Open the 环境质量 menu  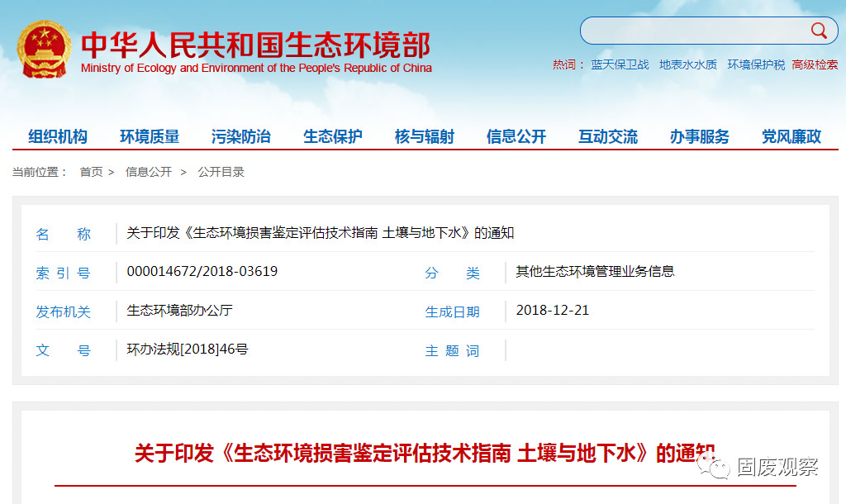point(150,137)
